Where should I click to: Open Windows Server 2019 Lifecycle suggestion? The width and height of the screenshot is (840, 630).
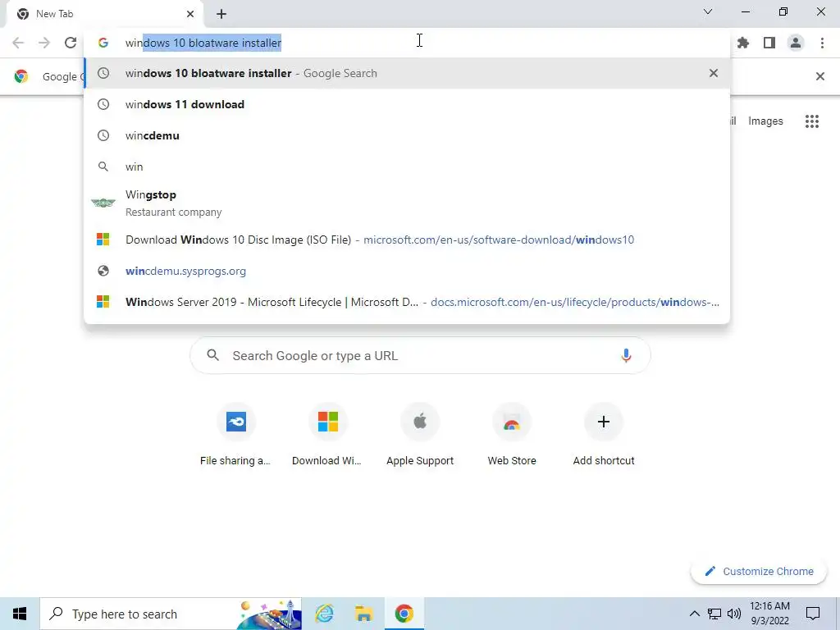(x=407, y=302)
